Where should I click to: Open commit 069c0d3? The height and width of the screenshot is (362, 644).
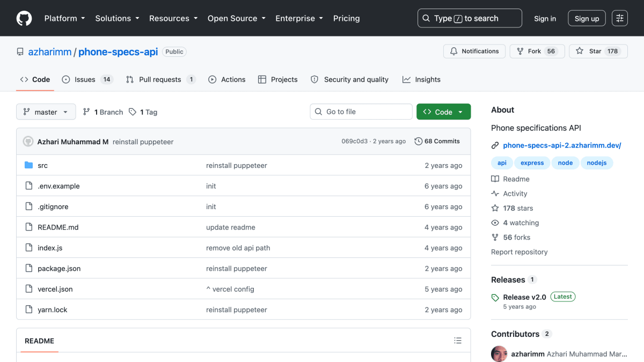point(355,142)
